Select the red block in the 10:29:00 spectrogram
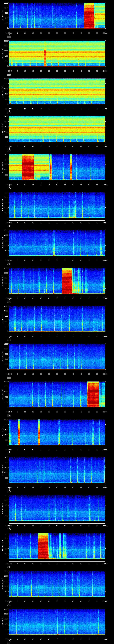This screenshot has width=114, height=644. [67, 280]
